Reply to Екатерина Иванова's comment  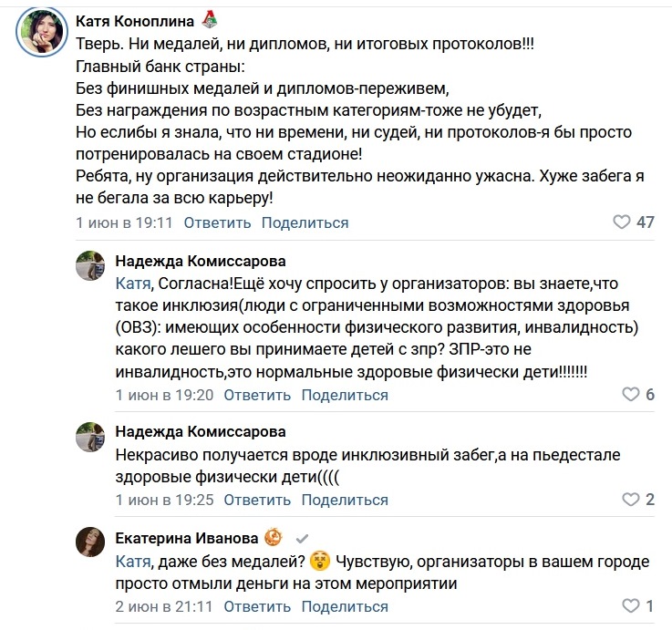pyautogui.click(x=256, y=606)
